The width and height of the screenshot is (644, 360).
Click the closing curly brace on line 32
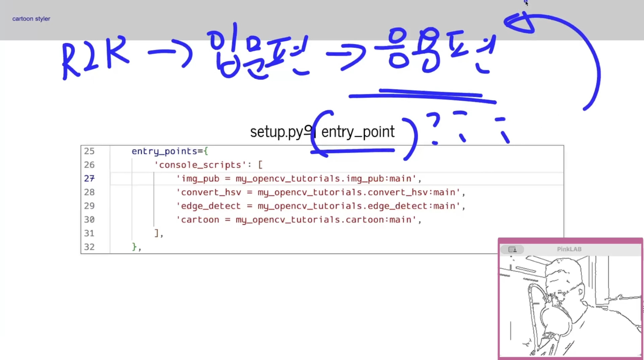(x=134, y=247)
